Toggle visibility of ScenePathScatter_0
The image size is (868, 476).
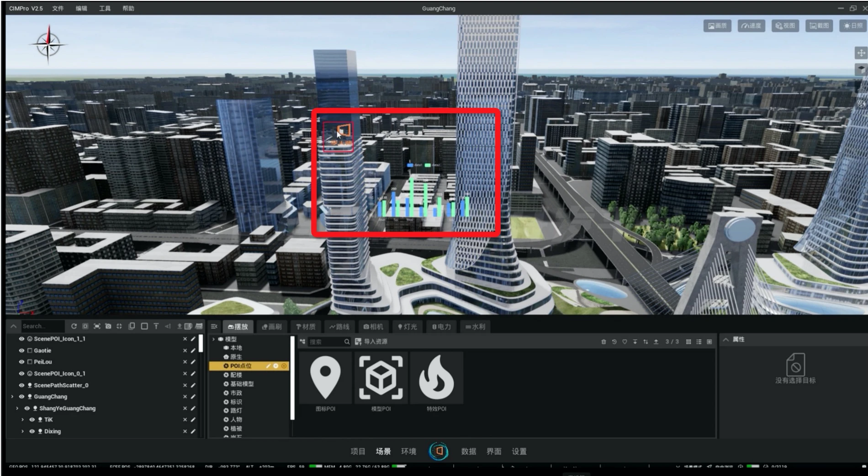[21, 385]
